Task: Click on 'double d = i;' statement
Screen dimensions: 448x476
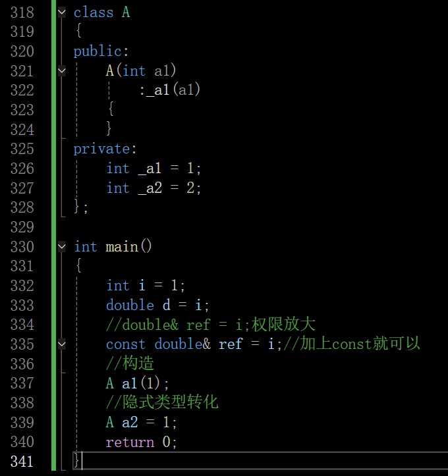Action: (157, 305)
